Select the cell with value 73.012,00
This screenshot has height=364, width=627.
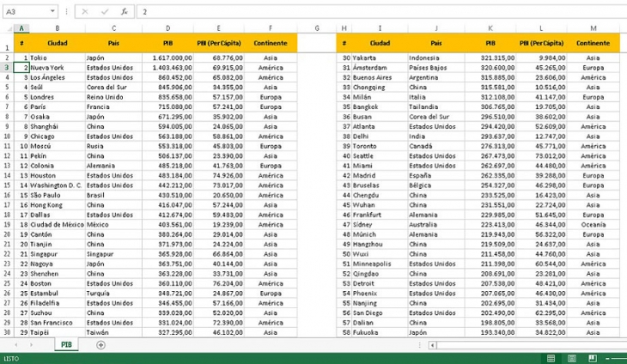pos(541,156)
